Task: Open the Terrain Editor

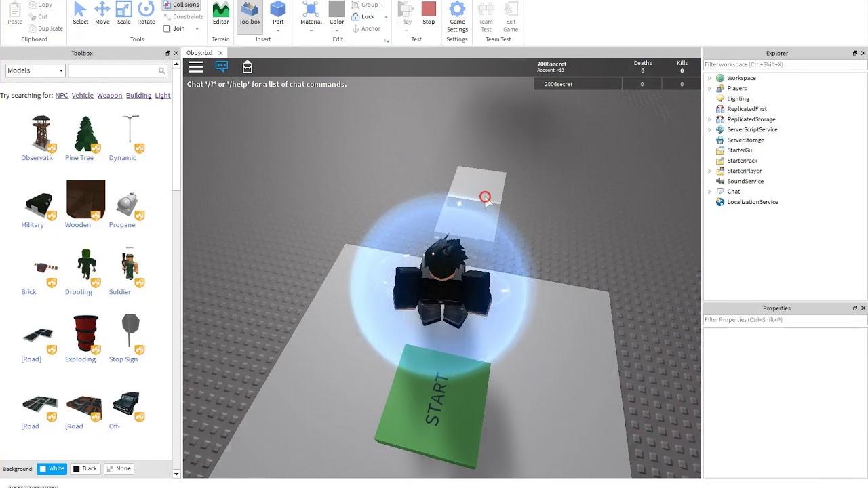Action: (220, 14)
